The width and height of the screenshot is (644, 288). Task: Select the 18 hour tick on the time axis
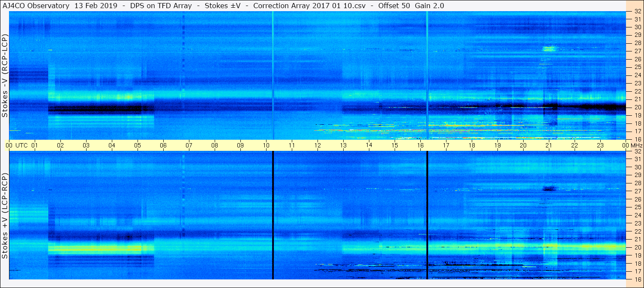(x=472, y=145)
